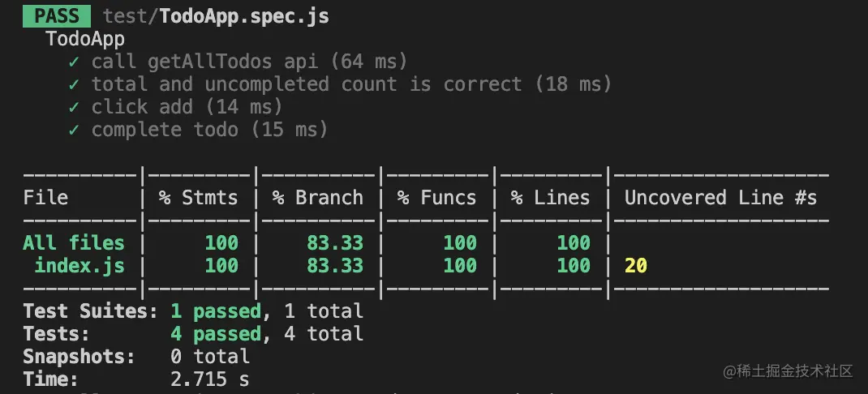868x394 pixels.
Task: Click the TodoApp suite name
Action: tap(85, 39)
